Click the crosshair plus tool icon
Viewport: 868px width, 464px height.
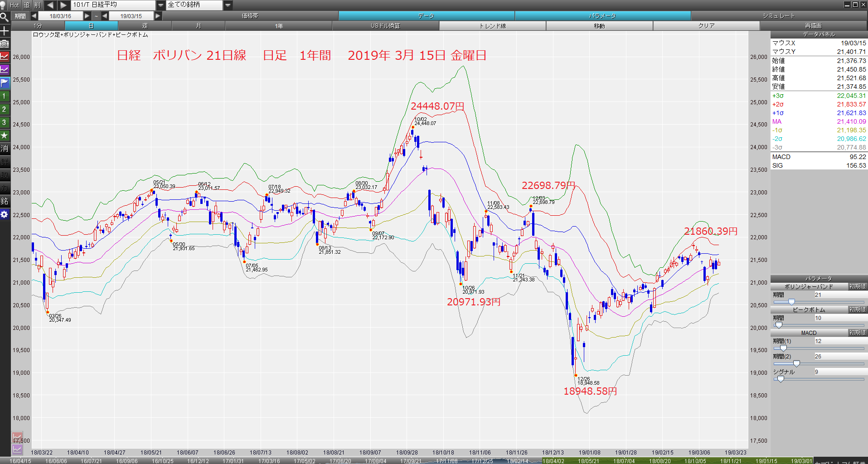(x=5, y=31)
